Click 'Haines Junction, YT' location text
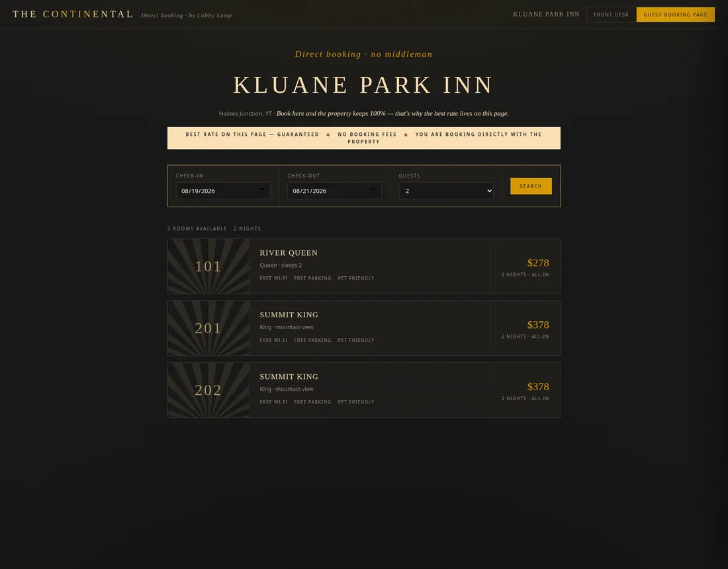728x569 pixels. coord(245,113)
